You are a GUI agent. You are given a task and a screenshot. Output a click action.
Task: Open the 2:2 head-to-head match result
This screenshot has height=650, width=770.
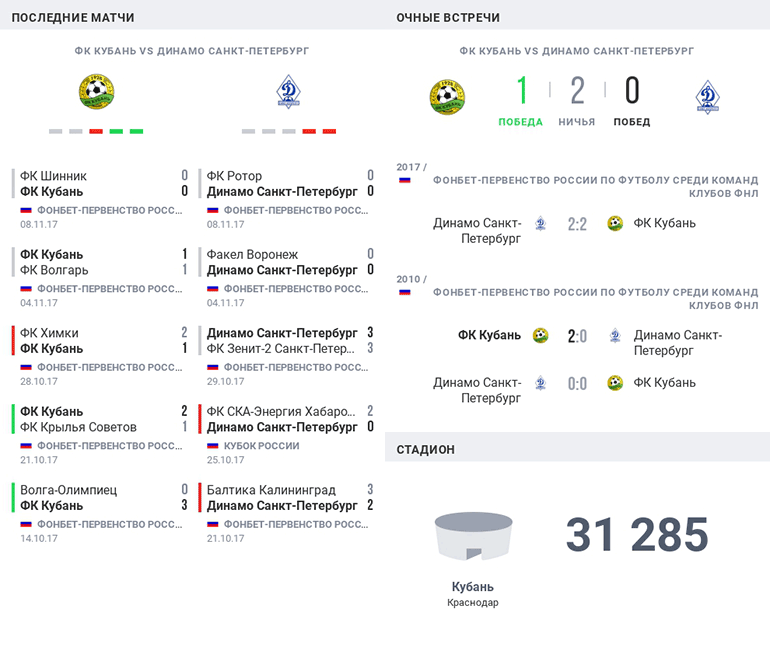pyautogui.click(x=577, y=224)
